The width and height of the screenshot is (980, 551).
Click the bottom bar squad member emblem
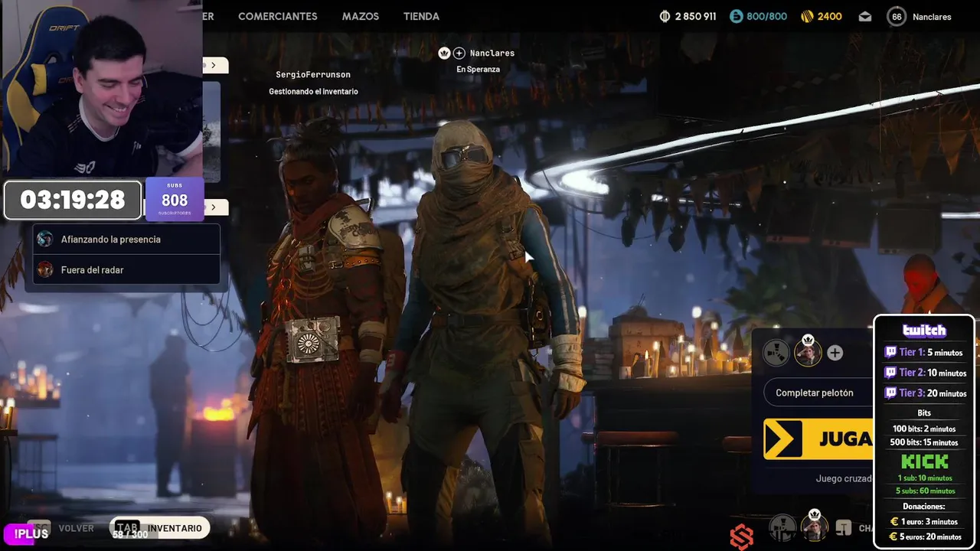pyautogui.click(x=782, y=527)
